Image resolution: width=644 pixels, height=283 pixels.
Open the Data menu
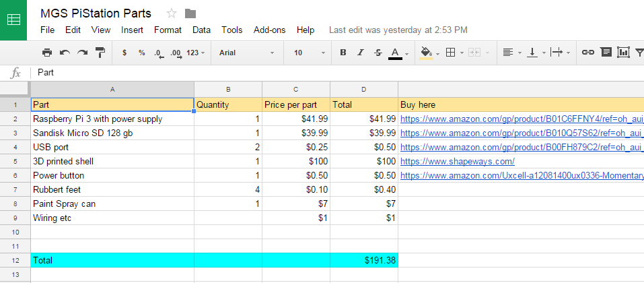click(201, 30)
